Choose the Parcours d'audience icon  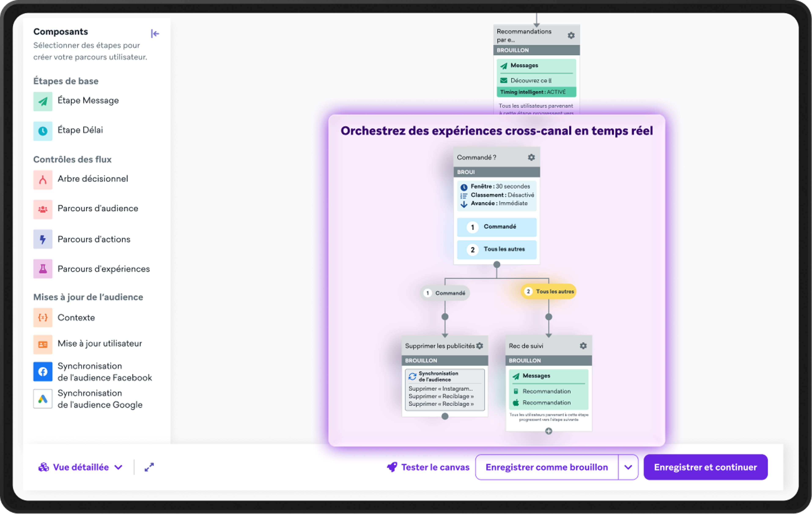point(43,210)
